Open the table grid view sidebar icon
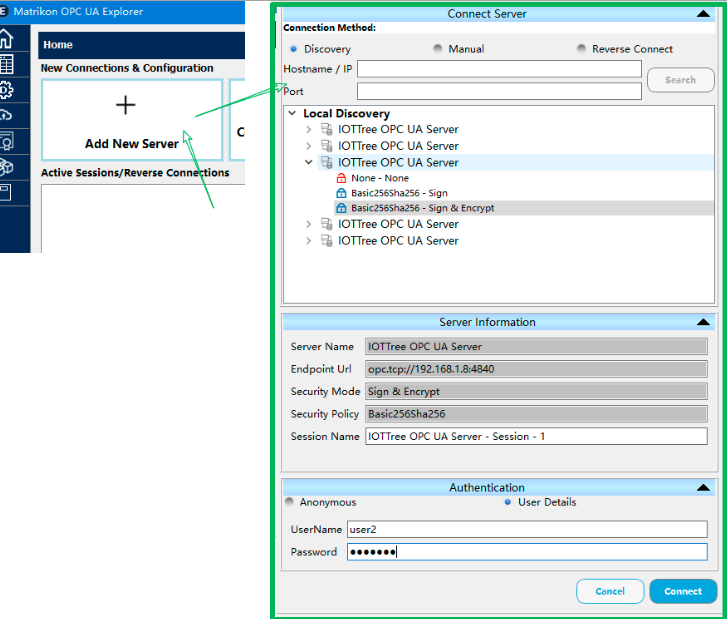The image size is (727, 619). (x=6, y=64)
